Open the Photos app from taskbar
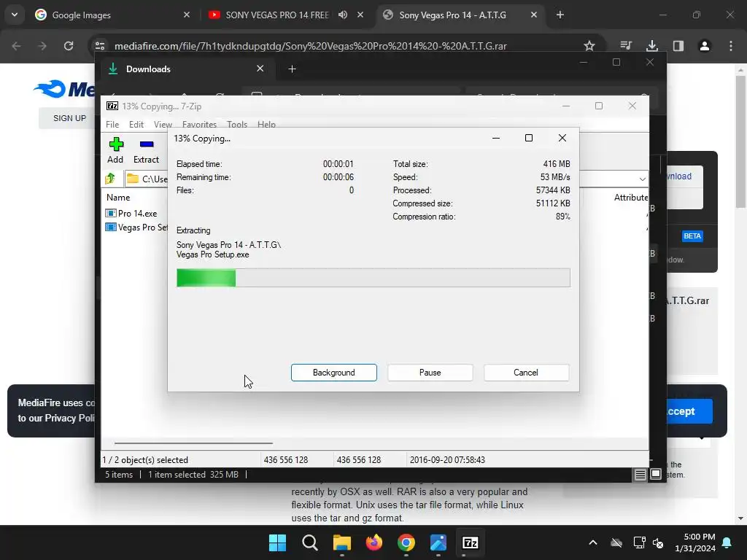This screenshot has height=560, width=747. click(438, 542)
